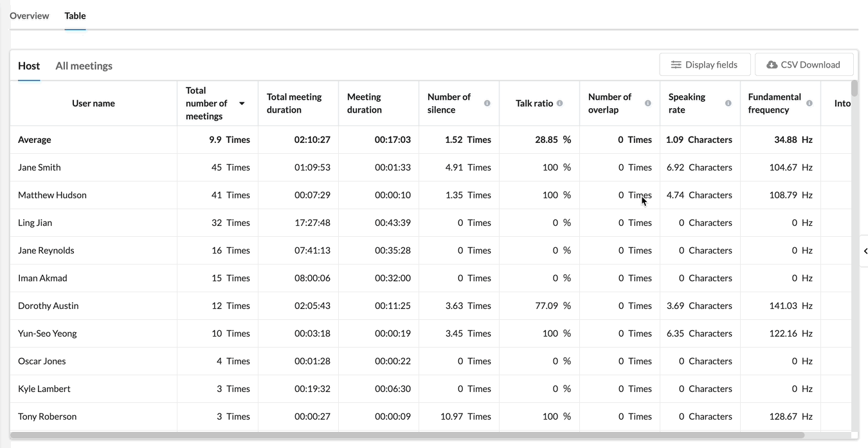868x448 pixels.
Task: Click the cloud icon in CSV Download
Action: click(x=772, y=64)
